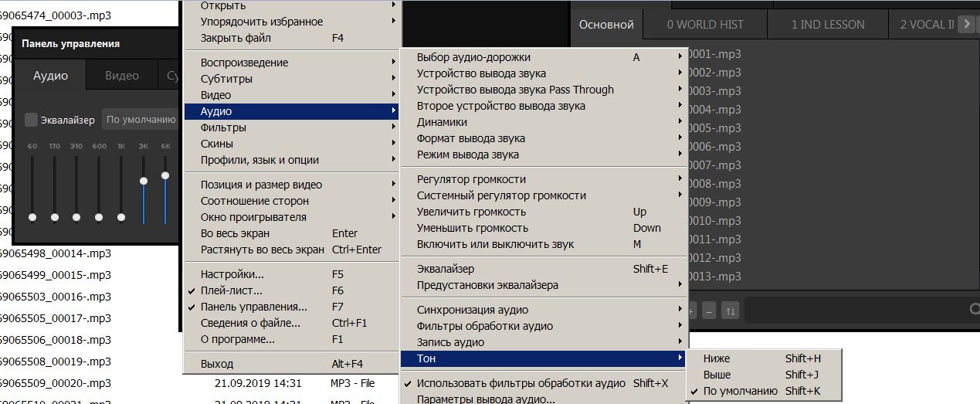Open the 1 IND LESSON playlist tab
Viewport: 980px width, 404px height.
(x=828, y=25)
